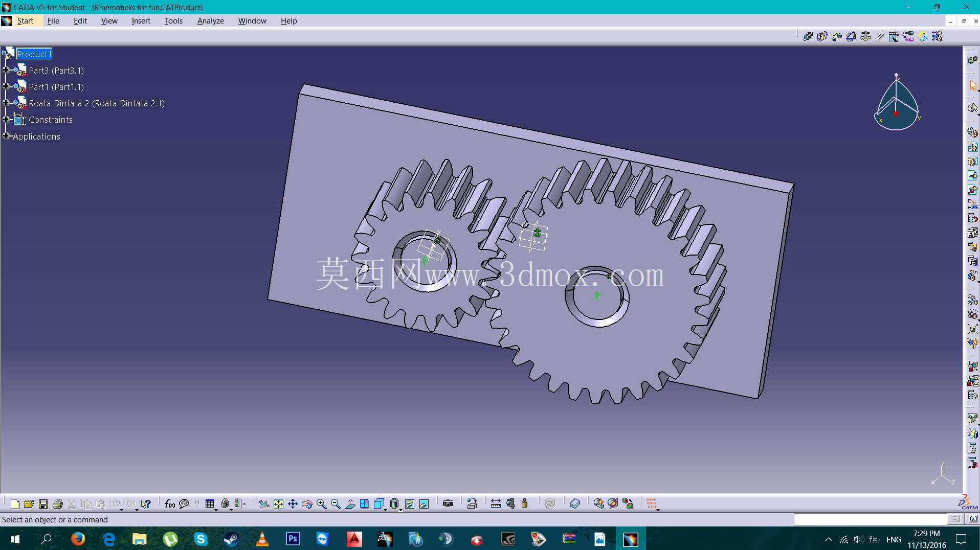Select the Constraints tree item

tap(51, 120)
